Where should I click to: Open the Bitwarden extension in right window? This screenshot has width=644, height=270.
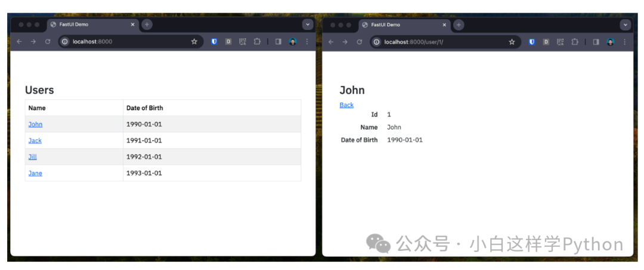[x=532, y=42]
